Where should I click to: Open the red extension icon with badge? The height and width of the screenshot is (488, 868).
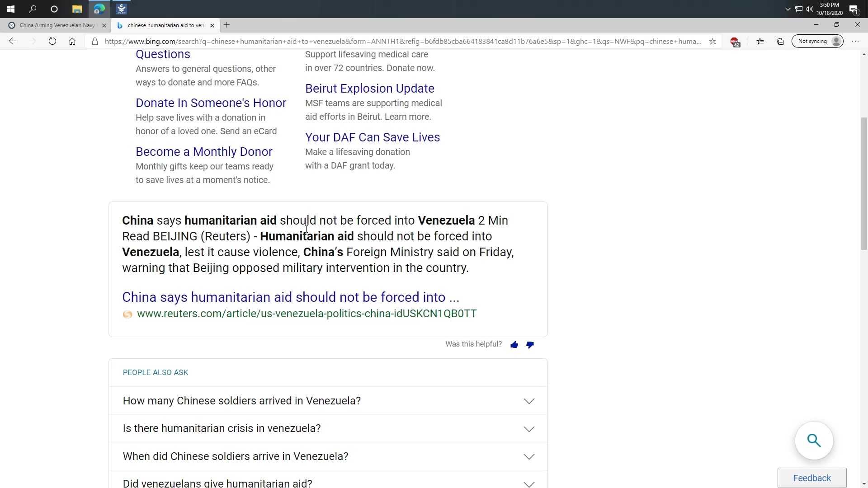pos(735,42)
